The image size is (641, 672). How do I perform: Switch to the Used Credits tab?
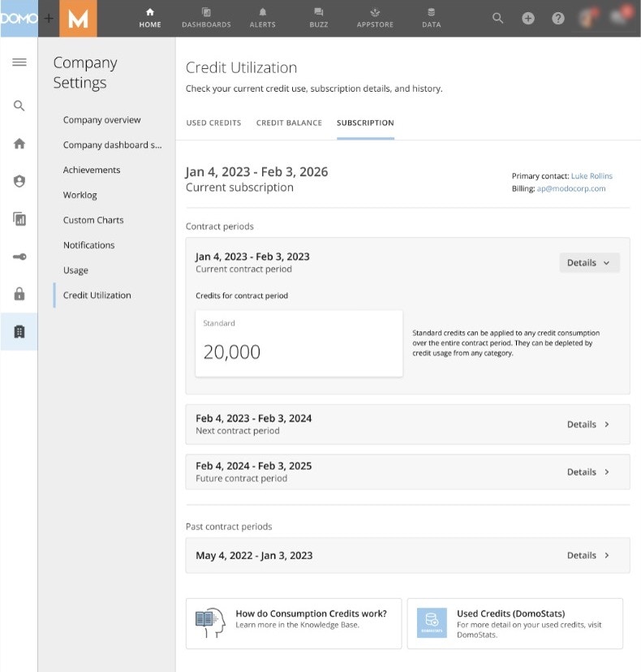click(x=213, y=123)
